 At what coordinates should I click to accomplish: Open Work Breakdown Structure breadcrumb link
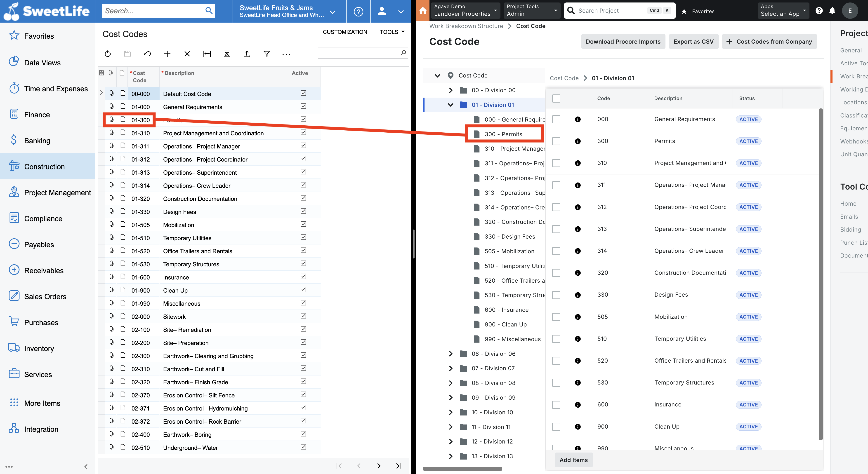tap(465, 26)
